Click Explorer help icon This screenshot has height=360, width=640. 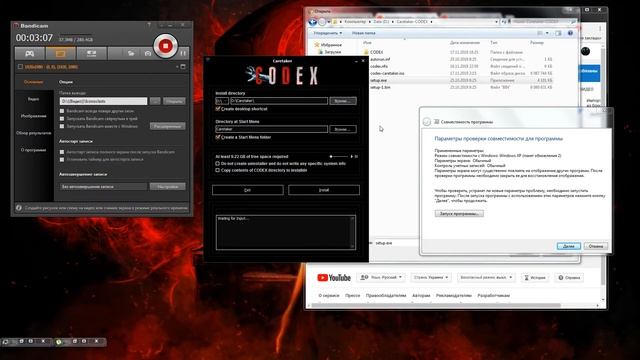point(570,33)
